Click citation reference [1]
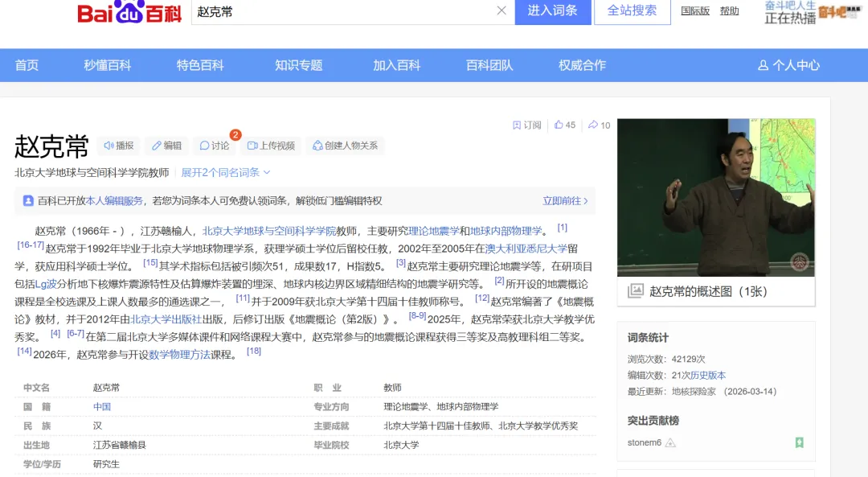Screen dimensions: 868x477 (x=562, y=228)
